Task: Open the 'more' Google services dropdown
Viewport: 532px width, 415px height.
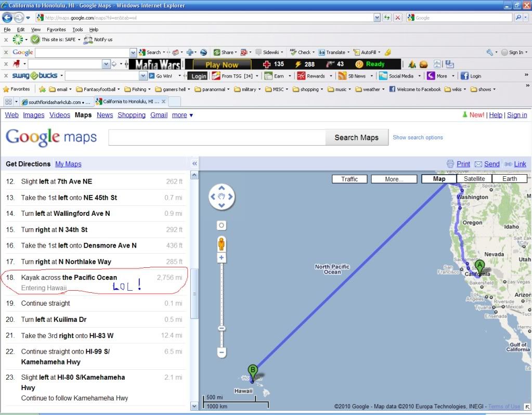Action: coord(183,115)
